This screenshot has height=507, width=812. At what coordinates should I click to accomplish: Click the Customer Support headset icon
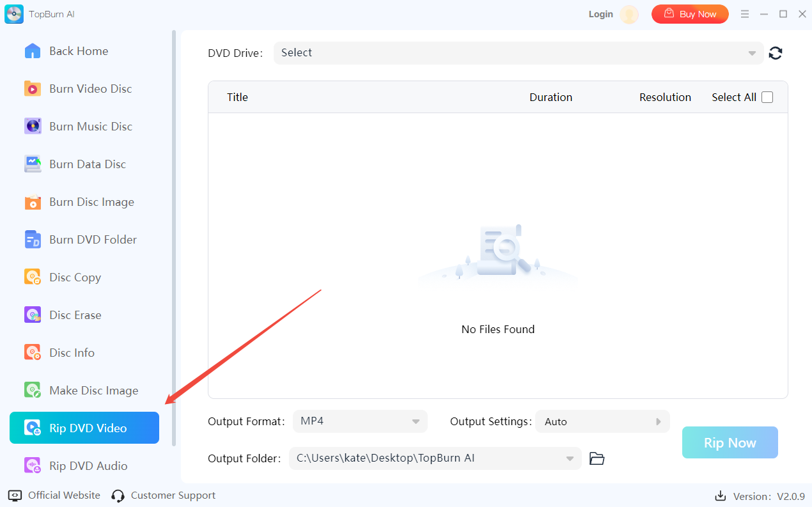click(118, 495)
